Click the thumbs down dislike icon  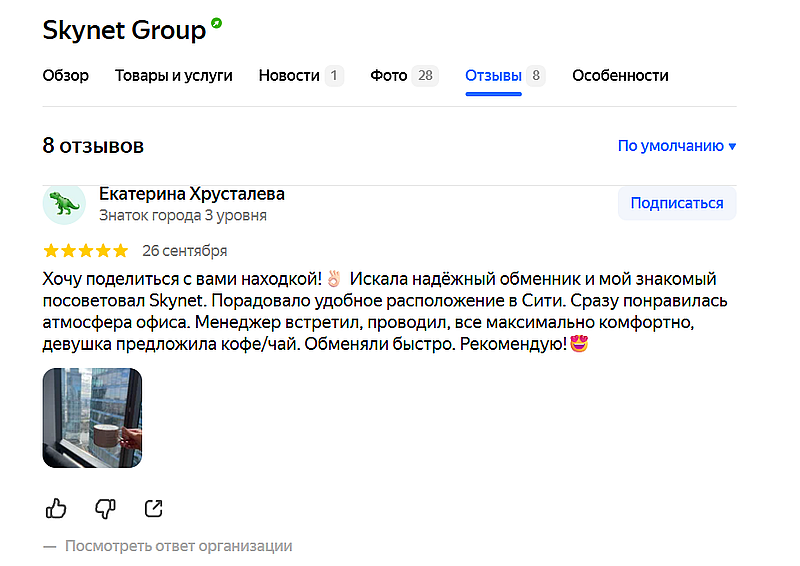point(105,509)
